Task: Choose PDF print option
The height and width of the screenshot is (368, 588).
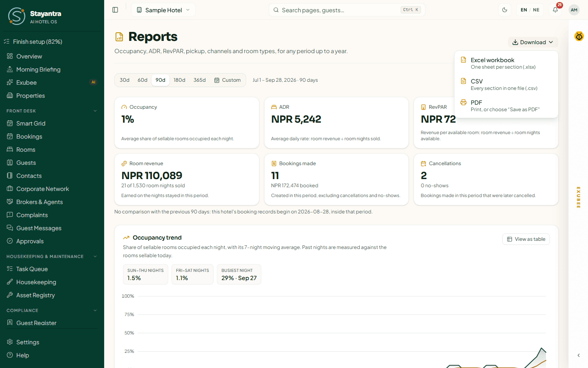Action: coord(506,106)
